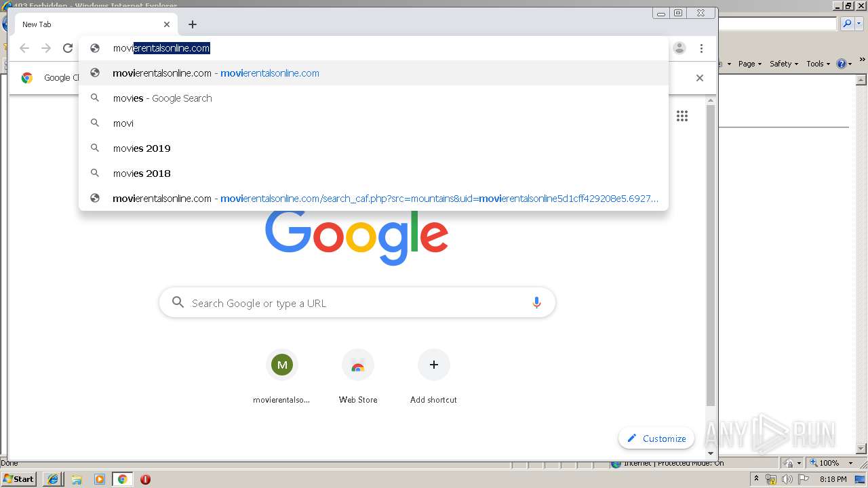Open the Google apps grid

pos(682,116)
